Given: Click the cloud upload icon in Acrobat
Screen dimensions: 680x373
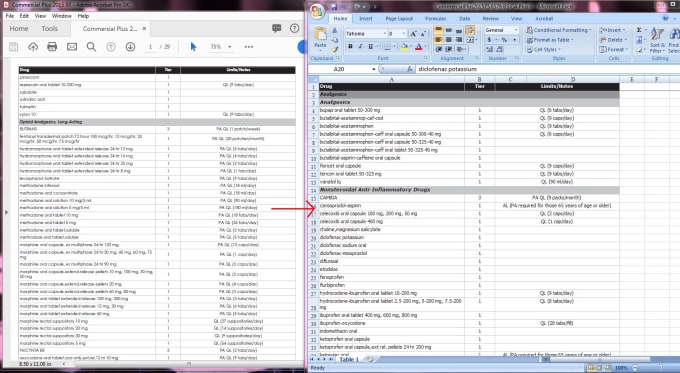Looking at the screenshot, I should [33, 47].
